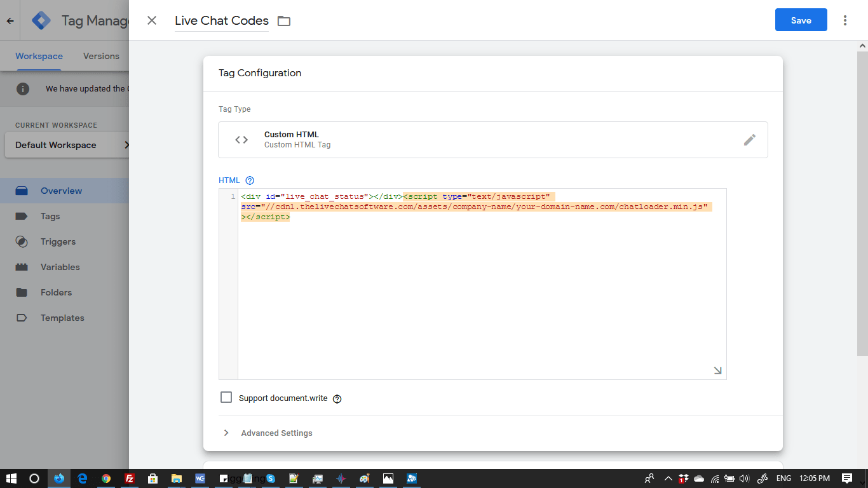Open the Photos app from taskbar
Image resolution: width=868 pixels, height=488 pixels.
[x=388, y=478]
